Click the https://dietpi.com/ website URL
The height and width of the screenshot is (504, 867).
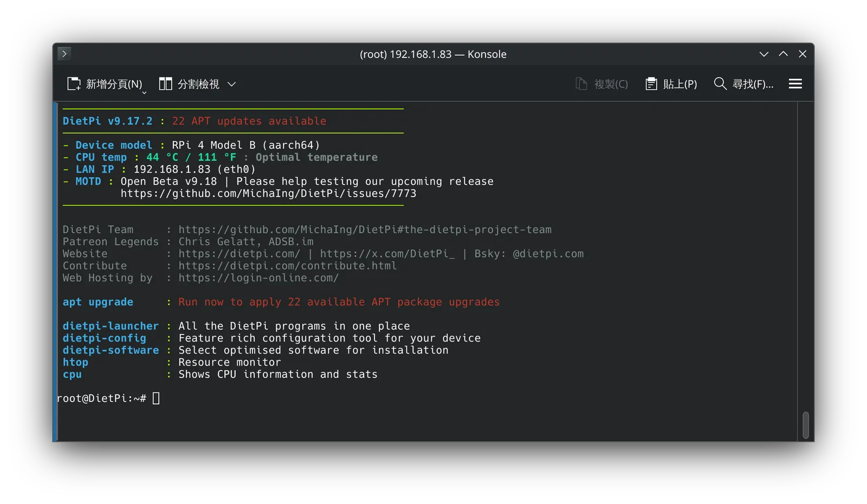pos(239,254)
